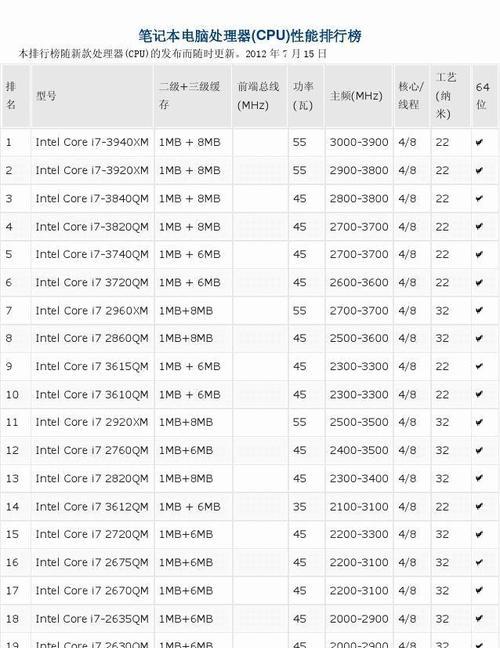Click frequency value 3000-3900

[359, 143]
